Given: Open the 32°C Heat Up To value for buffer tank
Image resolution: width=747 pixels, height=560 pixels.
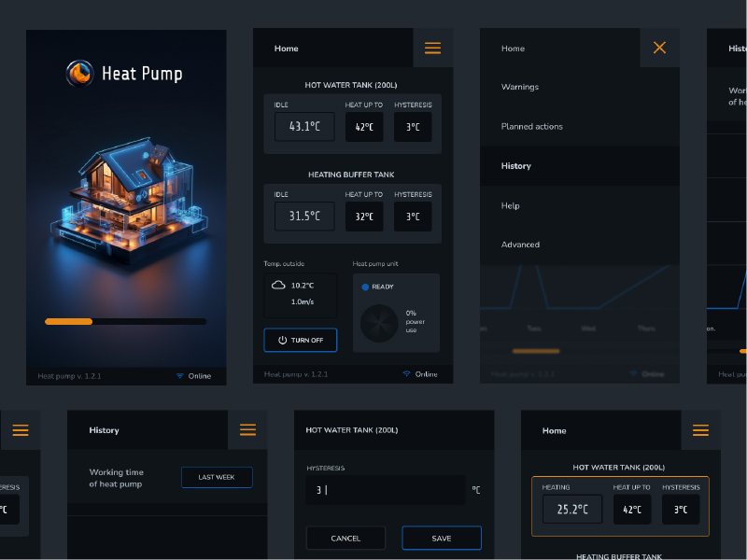Looking at the screenshot, I should click(x=364, y=217).
